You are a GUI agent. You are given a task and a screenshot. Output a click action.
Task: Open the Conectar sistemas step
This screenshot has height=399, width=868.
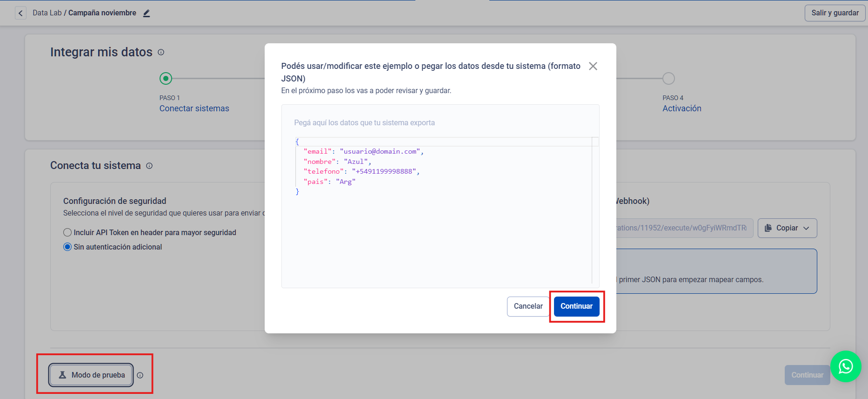(194, 108)
